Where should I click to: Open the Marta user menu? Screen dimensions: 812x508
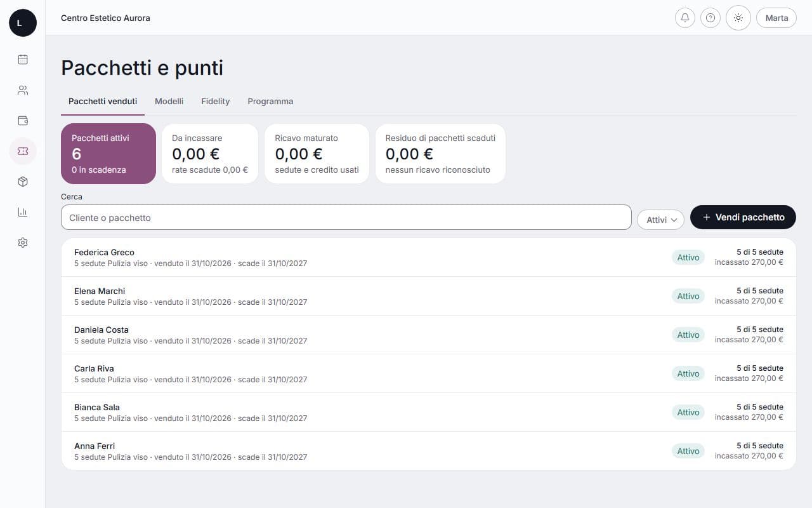(x=776, y=18)
